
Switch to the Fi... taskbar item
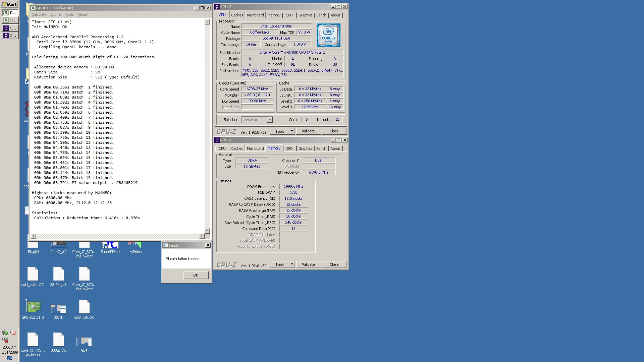point(10,20)
